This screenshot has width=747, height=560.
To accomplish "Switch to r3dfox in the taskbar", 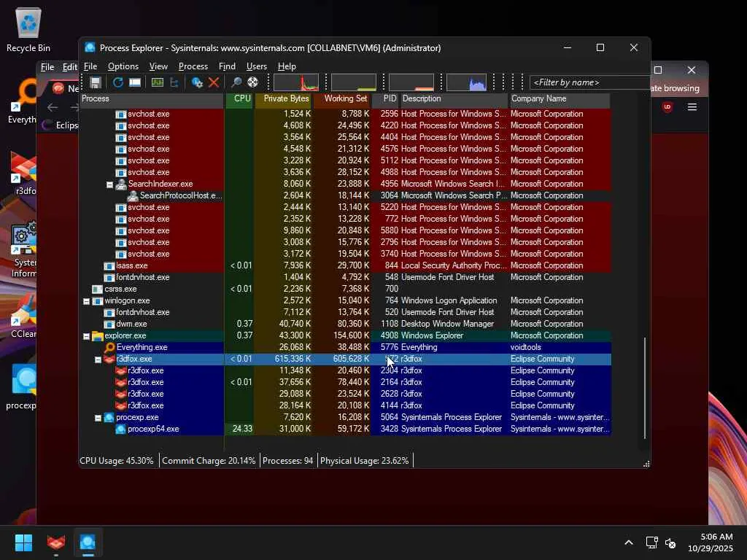I will [56, 542].
